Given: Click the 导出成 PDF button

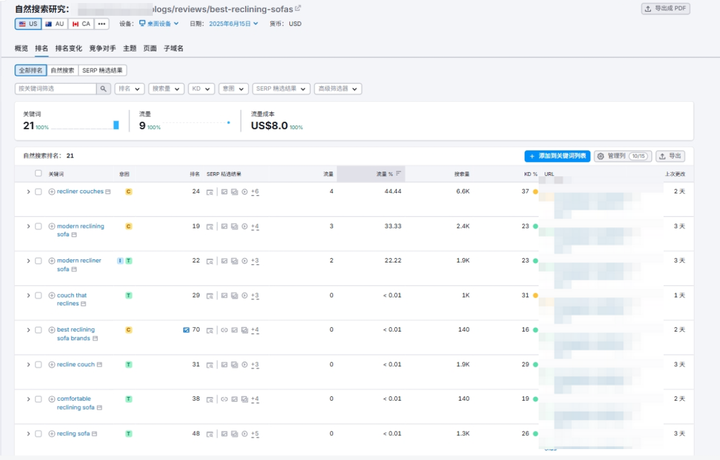Looking at the screenshot, I should (x=665, y=9).
